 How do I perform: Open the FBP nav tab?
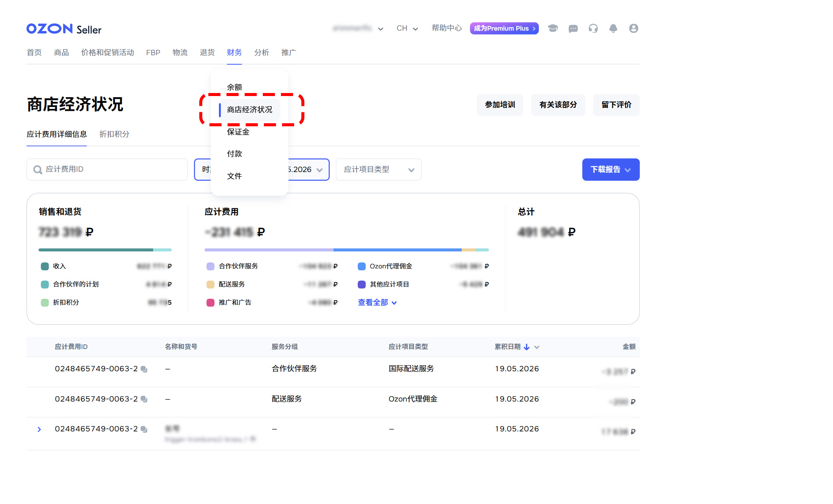click(153, 52)
